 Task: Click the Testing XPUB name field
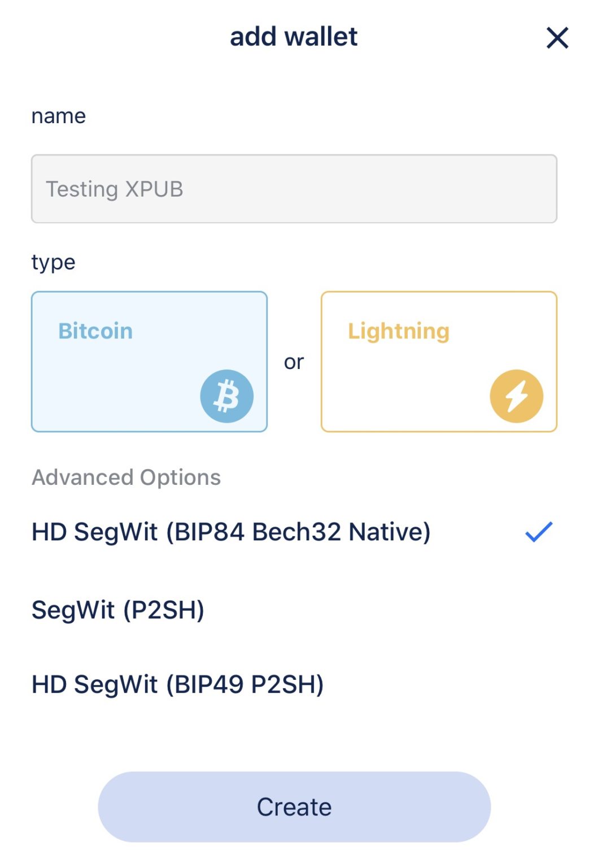coord(294,188)
